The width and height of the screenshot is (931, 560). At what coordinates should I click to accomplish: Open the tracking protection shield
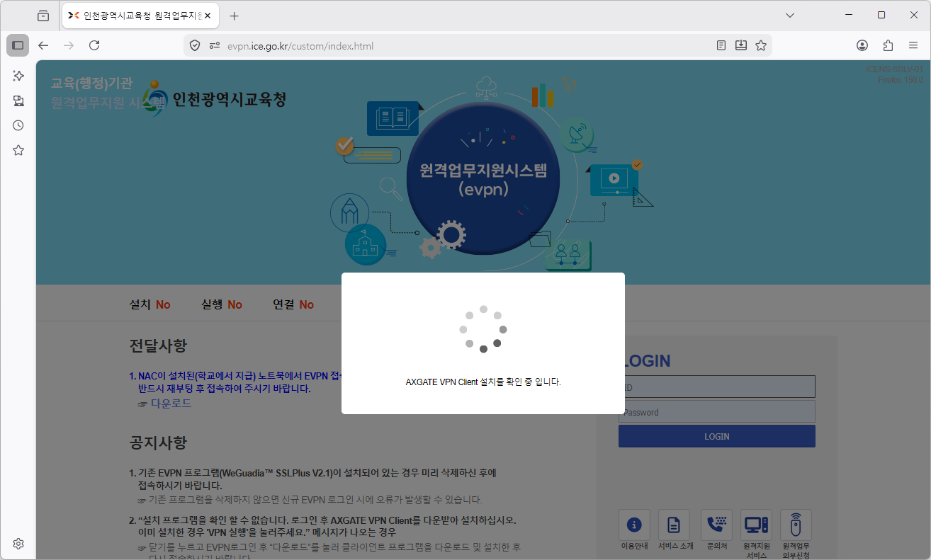[195, 45]
